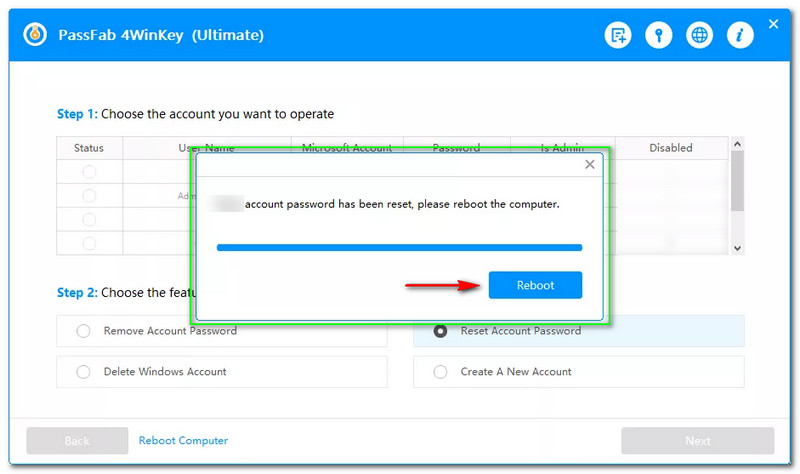Screen dimensions: 800x474
Task: Choose Create A New Account option
Action: 441,372
